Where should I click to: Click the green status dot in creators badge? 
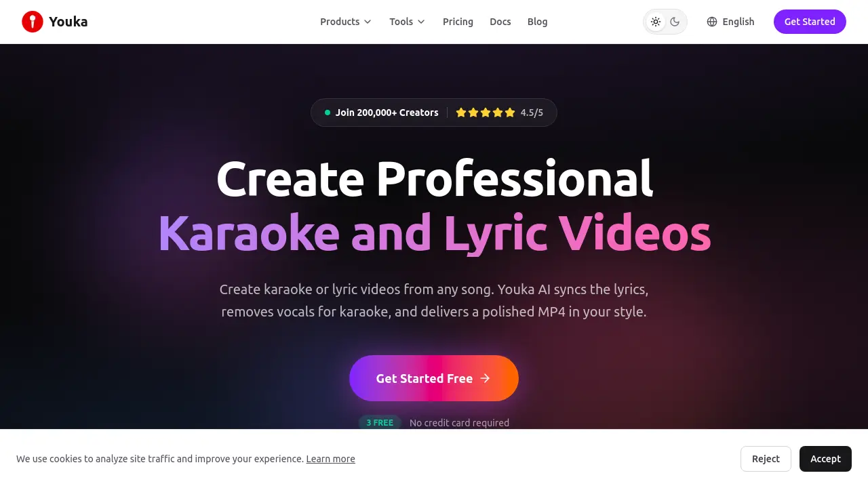click(x=328, y=113)
